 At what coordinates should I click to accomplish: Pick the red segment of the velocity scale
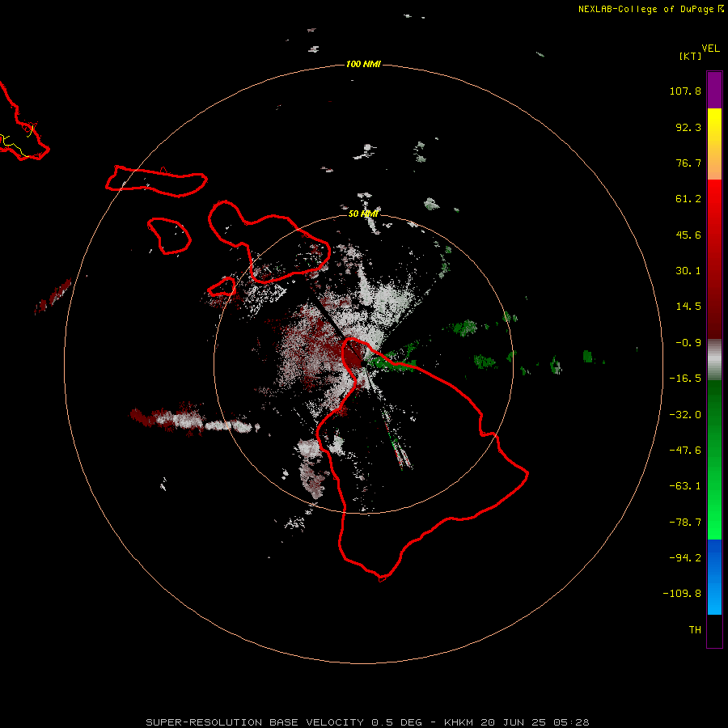pyautogui.click(x=714, y=259)
